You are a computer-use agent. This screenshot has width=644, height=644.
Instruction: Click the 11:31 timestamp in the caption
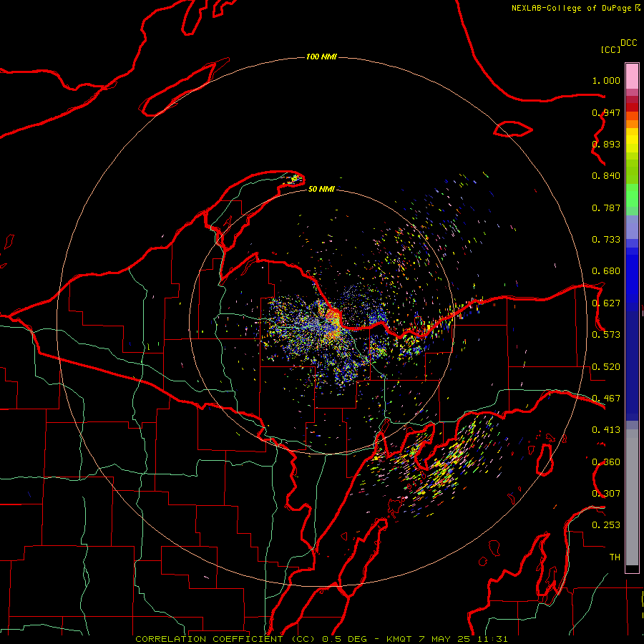click(x=492, y=639)
